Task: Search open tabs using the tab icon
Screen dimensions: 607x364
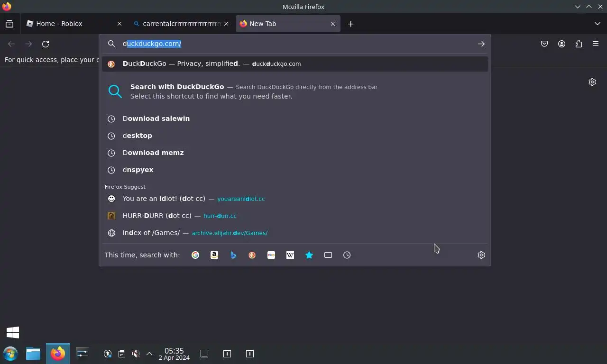Action: click(328, 255)
